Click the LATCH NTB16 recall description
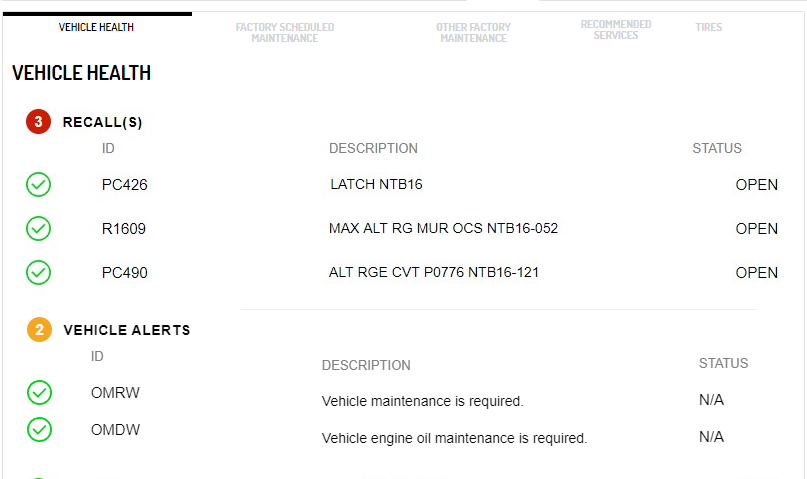The image size is (807, 479). (376, 185)
